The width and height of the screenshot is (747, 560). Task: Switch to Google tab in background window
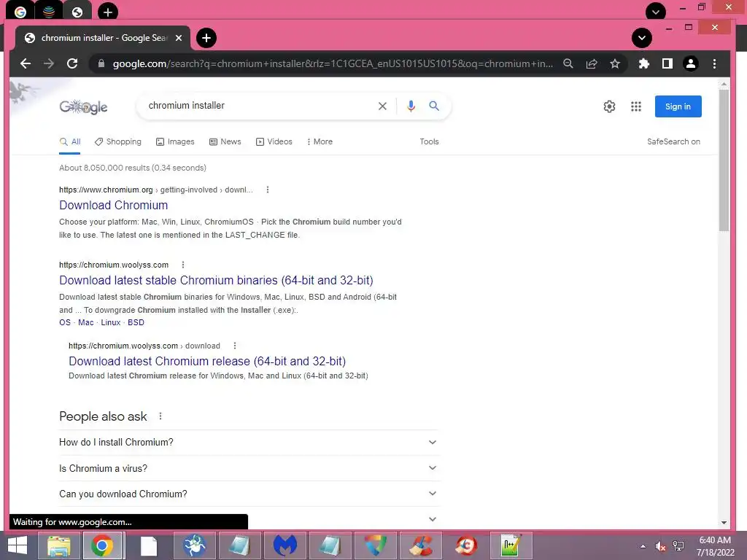[20, 12]
